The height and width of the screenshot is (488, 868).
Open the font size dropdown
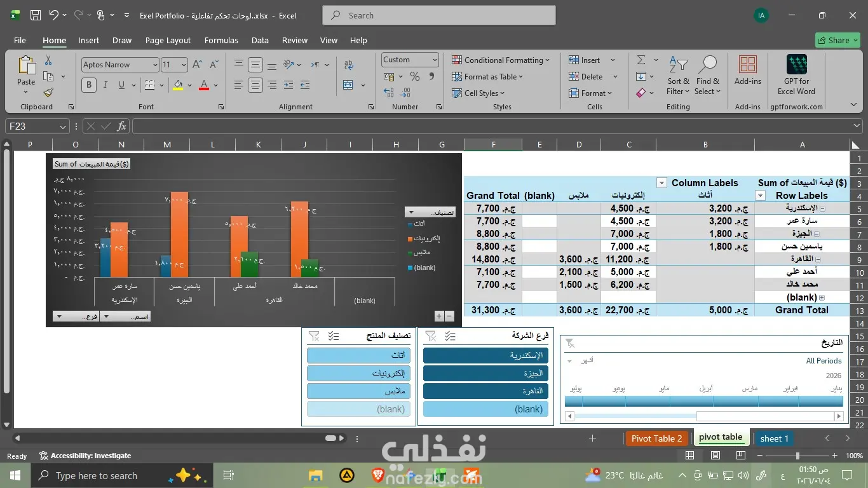pos(184,65)
